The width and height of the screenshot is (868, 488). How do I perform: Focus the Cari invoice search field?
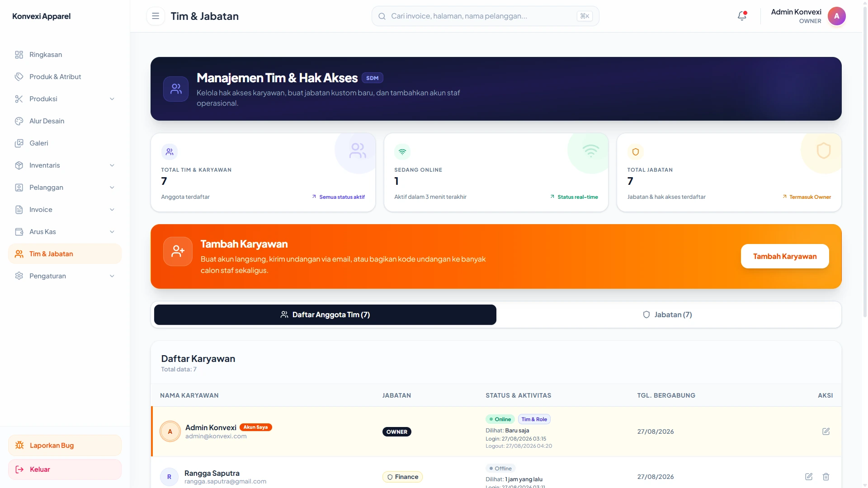(485, 16)
